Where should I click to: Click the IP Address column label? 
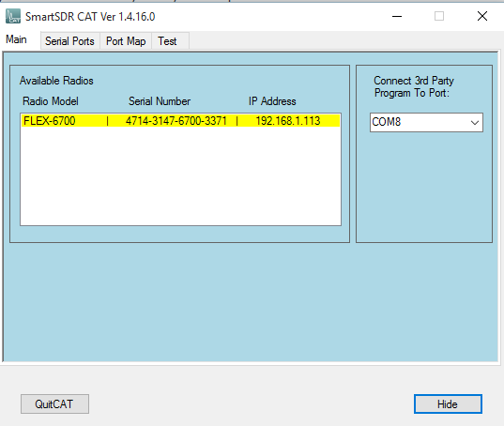tap(272, 101)
